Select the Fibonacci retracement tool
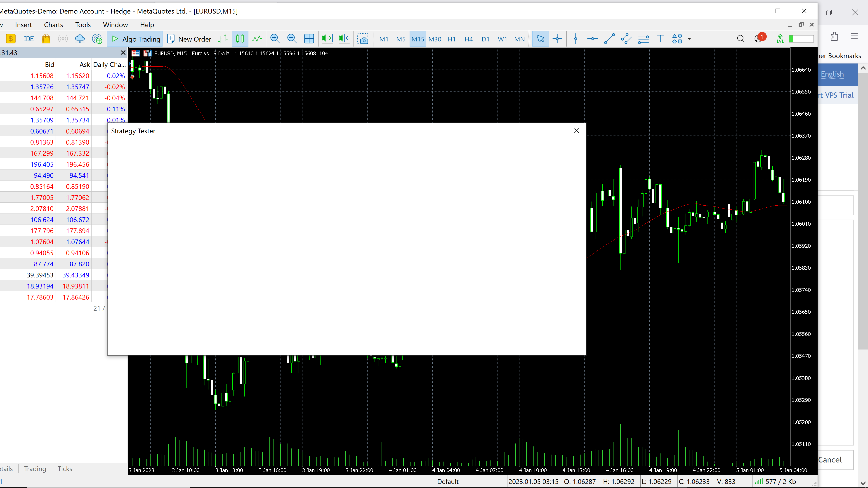The height and width of the screenshot is (488, 868). (643, 39)
